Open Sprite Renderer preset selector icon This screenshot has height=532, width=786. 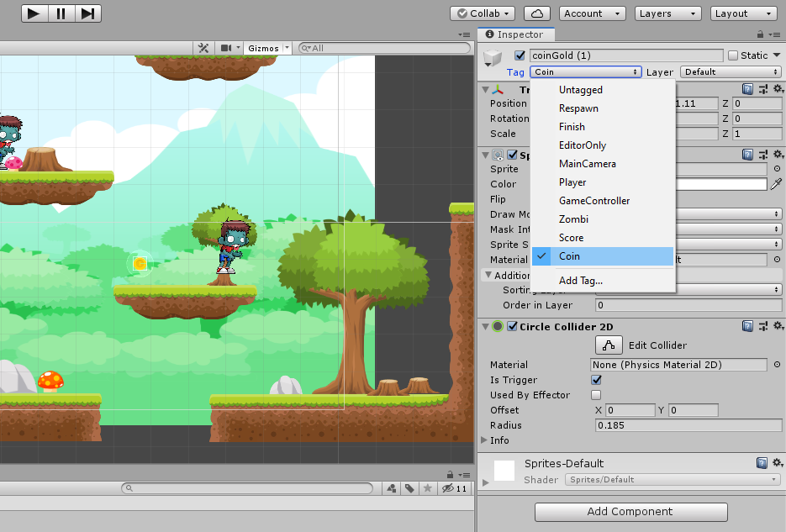tap(763, 155)
